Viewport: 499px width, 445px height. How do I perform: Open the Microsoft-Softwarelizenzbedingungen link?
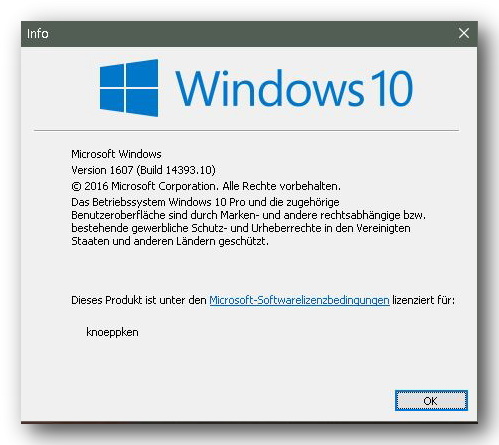point(299,300)
